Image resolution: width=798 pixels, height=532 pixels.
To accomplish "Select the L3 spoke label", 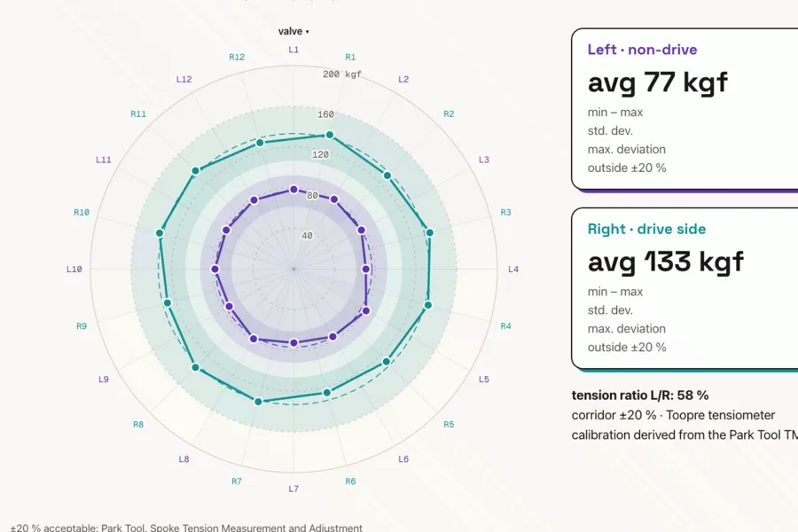I will 484,160.
